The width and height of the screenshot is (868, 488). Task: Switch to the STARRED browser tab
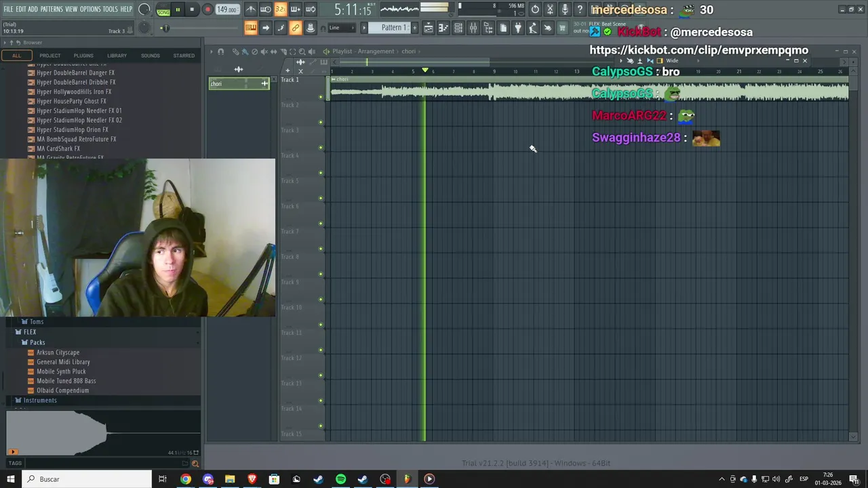click(184, 56)
